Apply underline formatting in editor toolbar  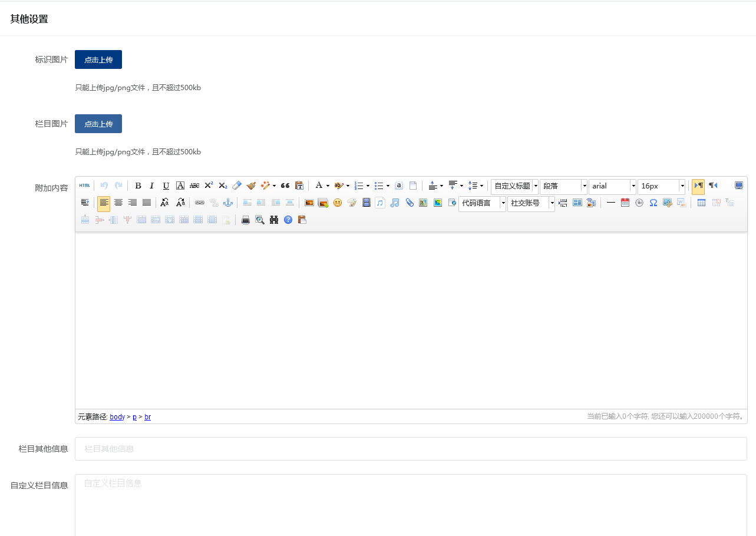tap(166, 186)
